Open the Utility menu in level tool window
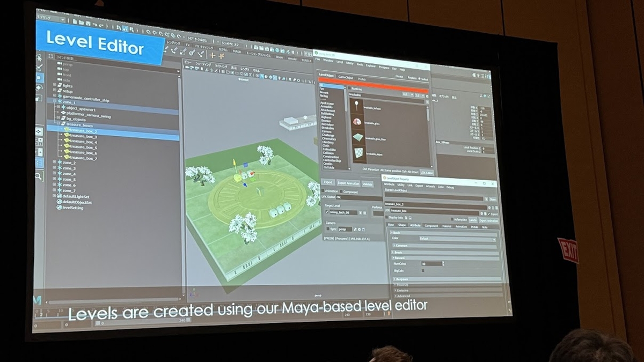The image size is (644, 362). pyautogui.click(x=349, y=63)
